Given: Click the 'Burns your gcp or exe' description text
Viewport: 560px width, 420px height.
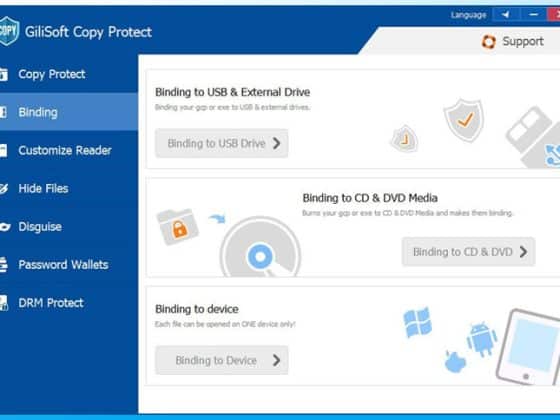Looking at the screenshot, I should tap(408, 213).
